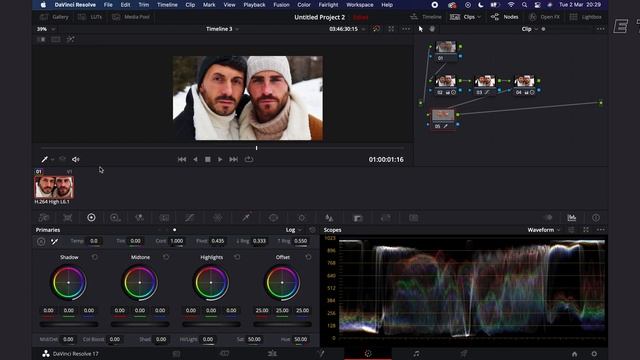640x360 pixels.
Task: Open the Information panel icon
Action: (596, 218)
